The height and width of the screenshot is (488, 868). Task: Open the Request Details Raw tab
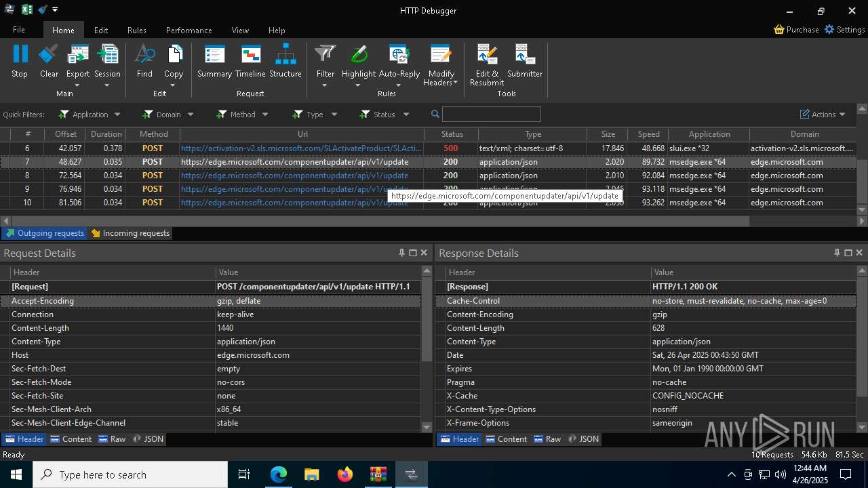[113, 439]
